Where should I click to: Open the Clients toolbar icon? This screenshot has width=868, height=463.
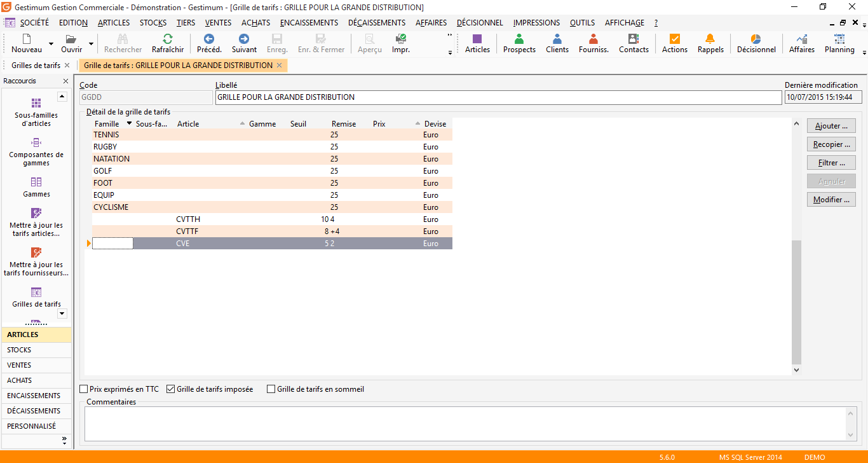click(x=557, y=43)
